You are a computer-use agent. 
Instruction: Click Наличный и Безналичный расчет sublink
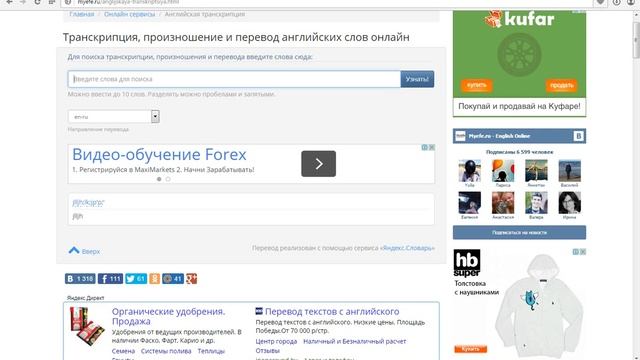click(x=355, y=341)
